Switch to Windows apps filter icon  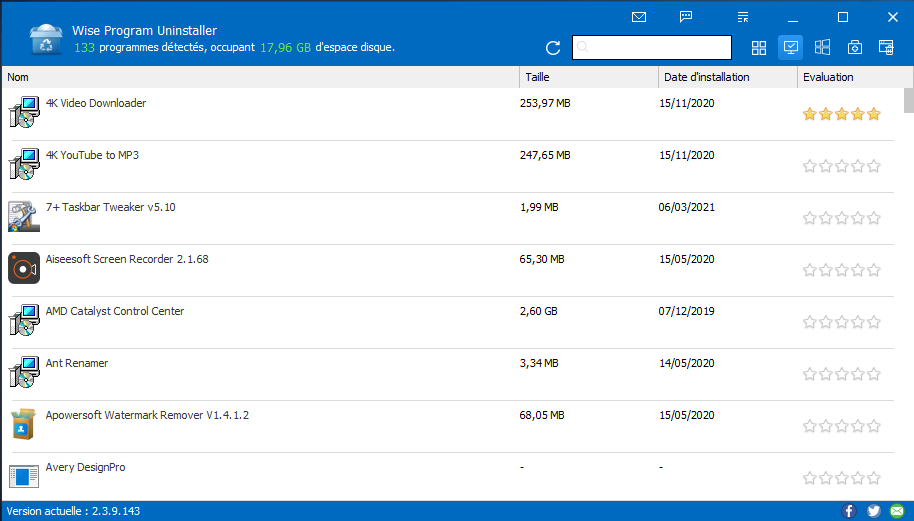click(x=823, y=48)
